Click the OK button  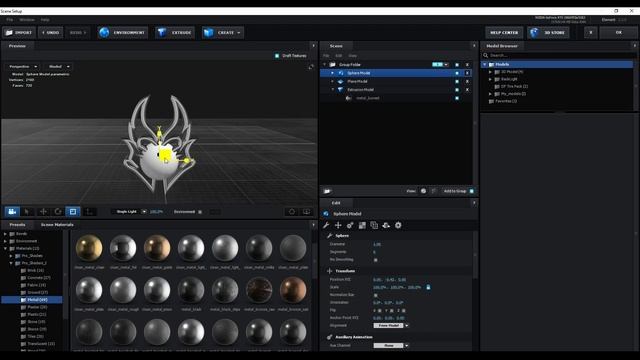pyautogui.click(x=619, y=33)
